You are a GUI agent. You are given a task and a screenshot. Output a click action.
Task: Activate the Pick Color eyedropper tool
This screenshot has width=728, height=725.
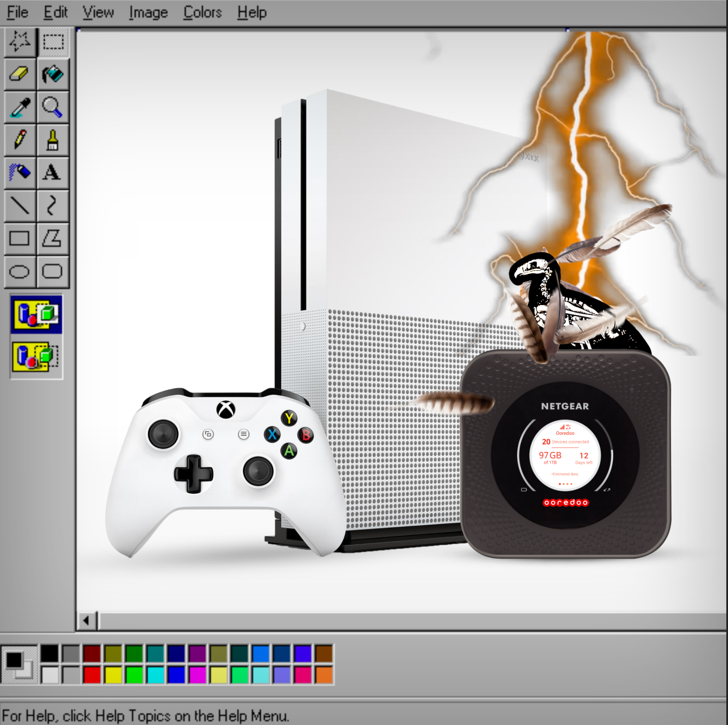pyautogui.click(x=20, y=107)
